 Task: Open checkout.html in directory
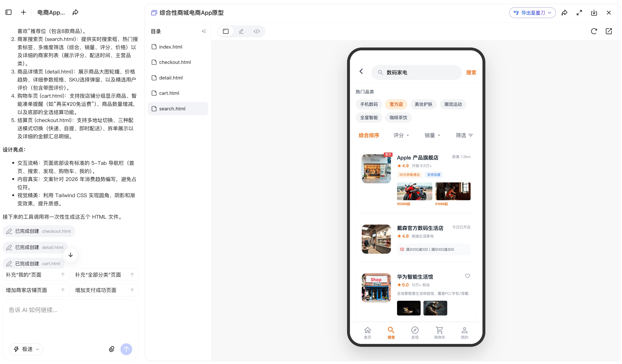click(178, 62)
